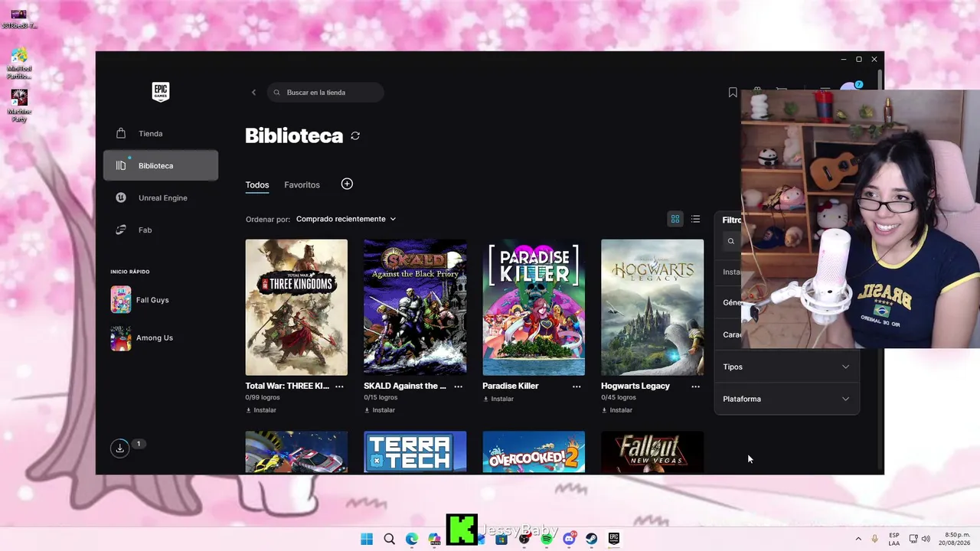
Task: Open Steam from the taskbar
Action: (x=592, y=539)
